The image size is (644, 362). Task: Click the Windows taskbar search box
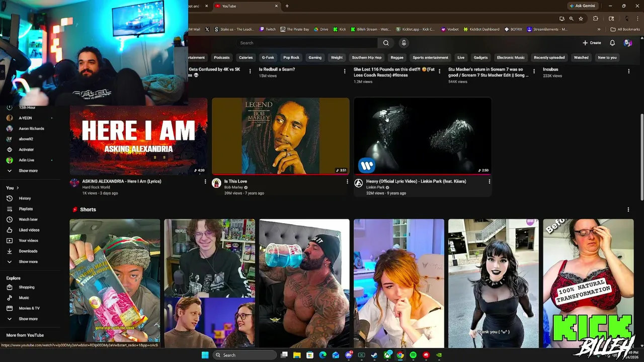244,355
